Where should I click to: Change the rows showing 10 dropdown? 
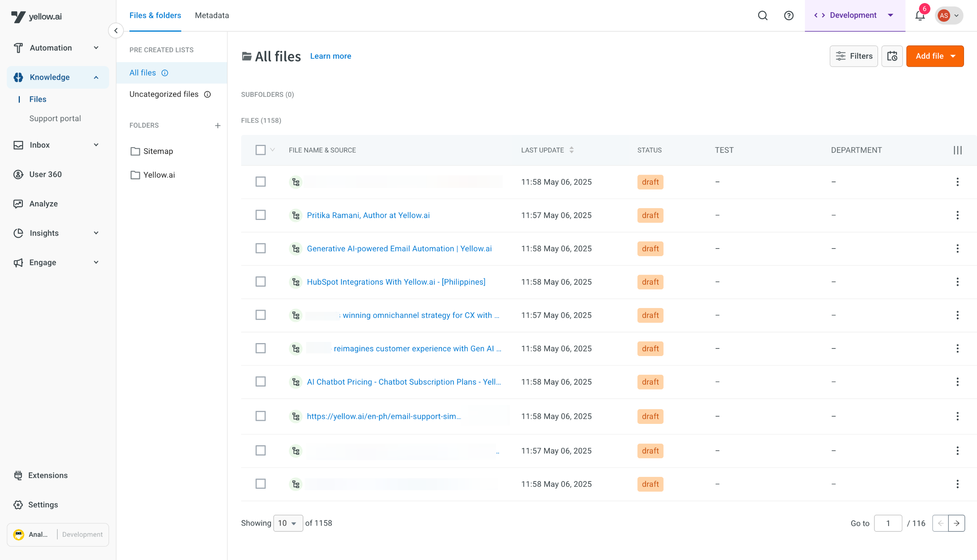[287, 523]
